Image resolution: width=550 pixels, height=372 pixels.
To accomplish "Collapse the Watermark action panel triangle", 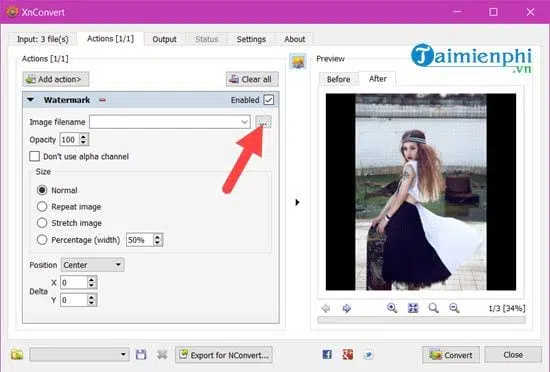I will point(31,100).
